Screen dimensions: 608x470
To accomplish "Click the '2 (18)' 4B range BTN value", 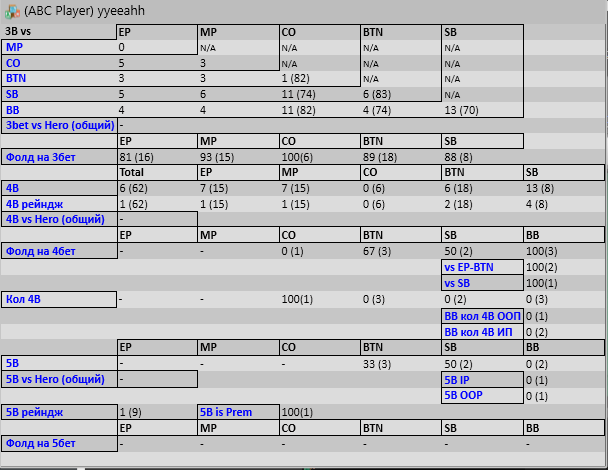I will pyautogui.click(x=458, y=204).
